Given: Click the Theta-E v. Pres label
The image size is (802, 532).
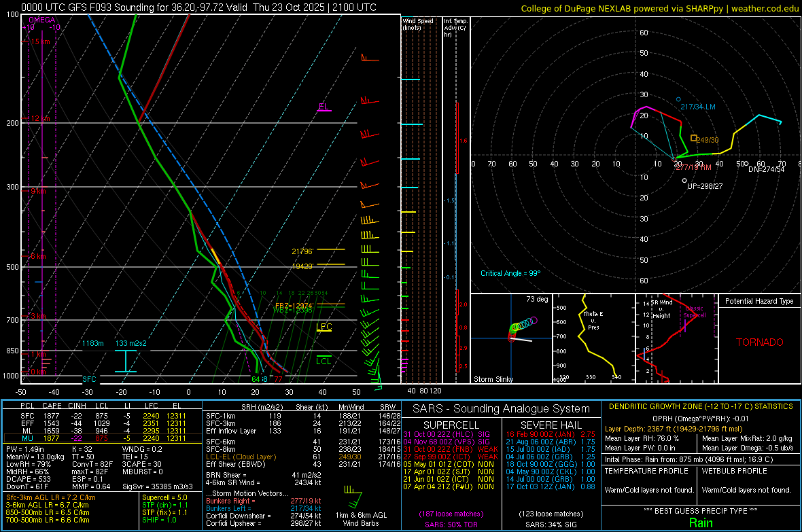Looking at the screenshot, I should click(593, 320).
